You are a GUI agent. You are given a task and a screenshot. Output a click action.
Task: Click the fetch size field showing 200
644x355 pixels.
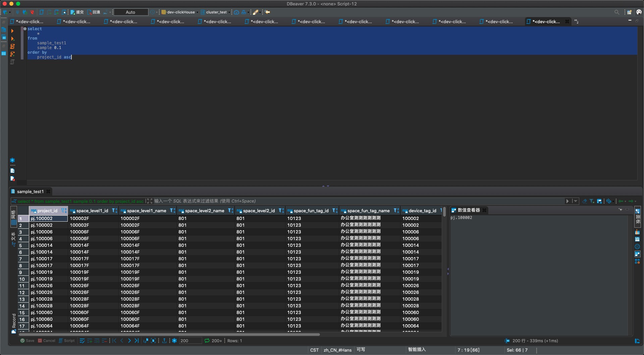[190, 341]
